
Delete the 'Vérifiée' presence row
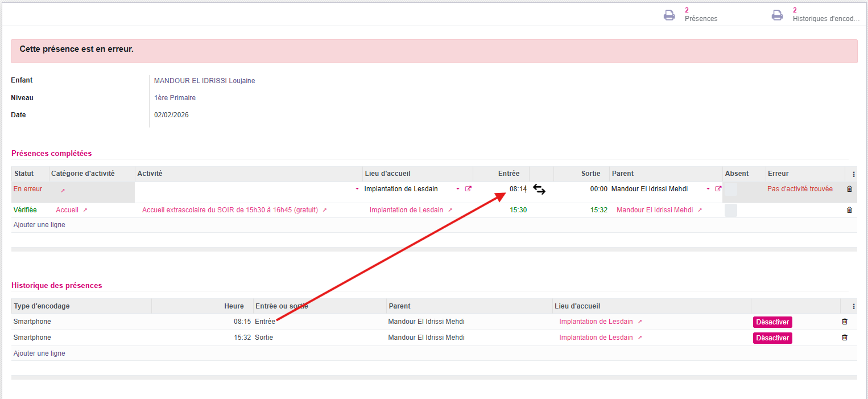tap(849, 210)
